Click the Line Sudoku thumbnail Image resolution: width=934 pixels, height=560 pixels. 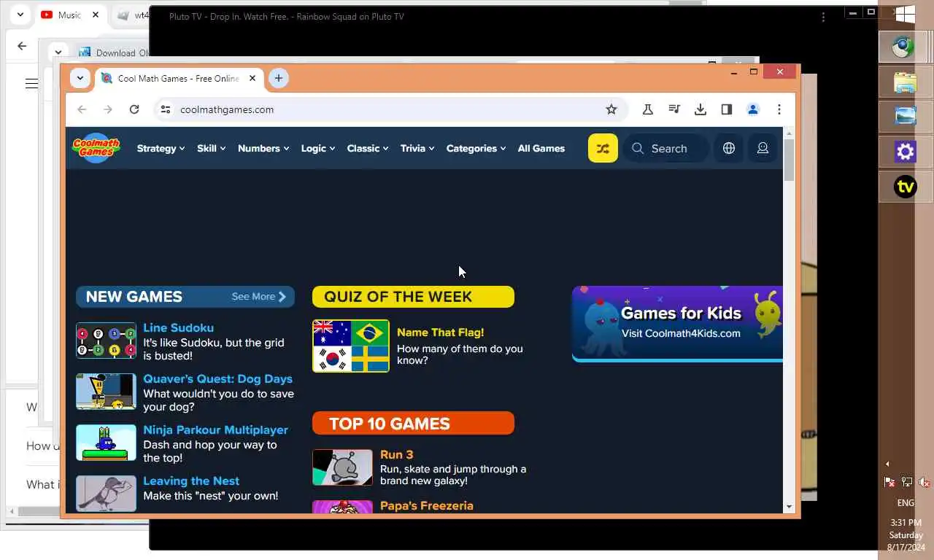(x=106, y=341)
